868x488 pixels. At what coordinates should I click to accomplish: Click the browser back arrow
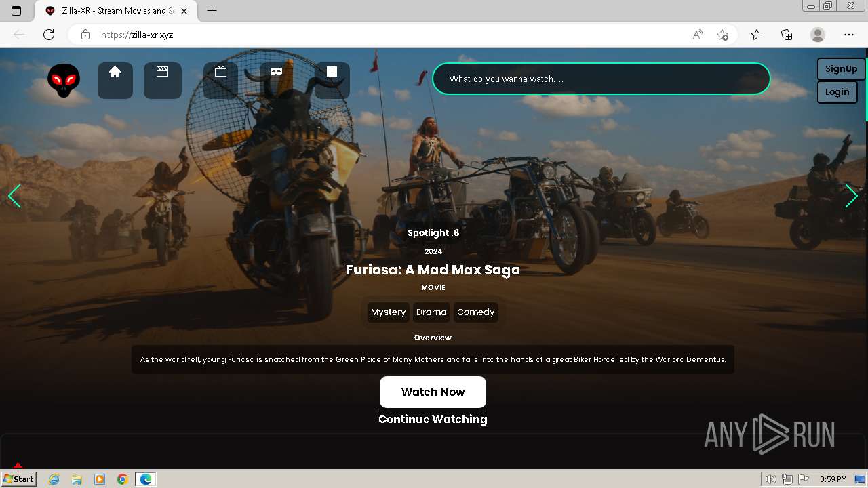pos(19,35)
